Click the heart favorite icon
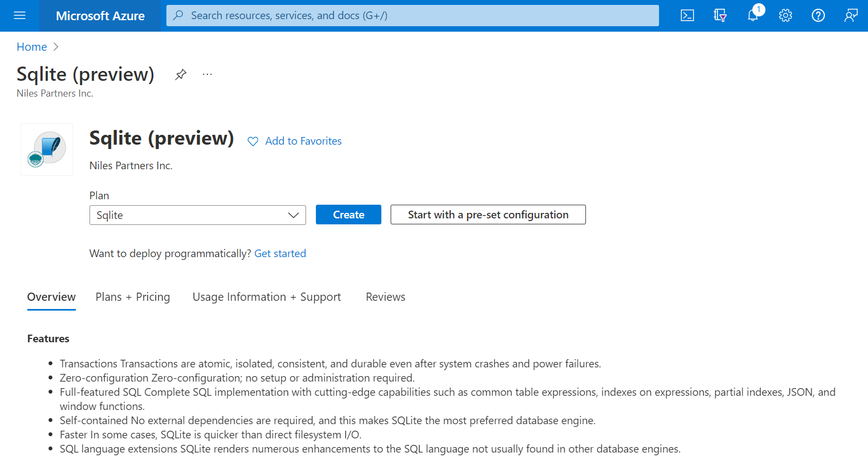The height and width of the screenshot is (464, 868). point(253,141)
